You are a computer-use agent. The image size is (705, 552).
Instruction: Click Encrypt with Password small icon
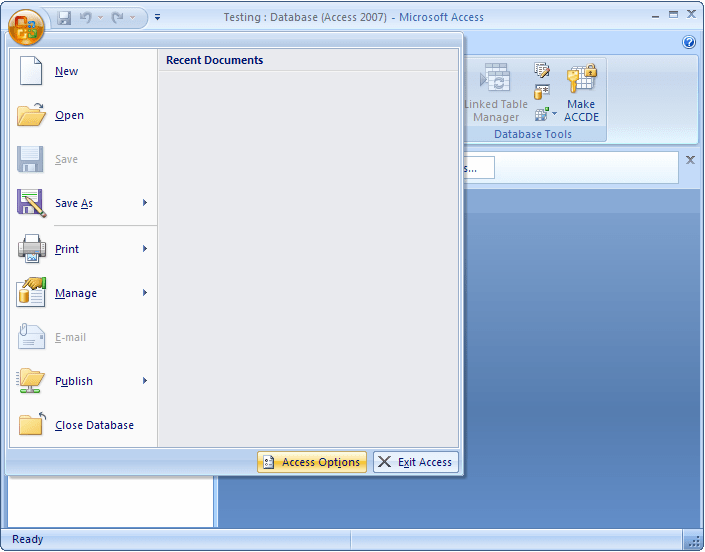541,92
